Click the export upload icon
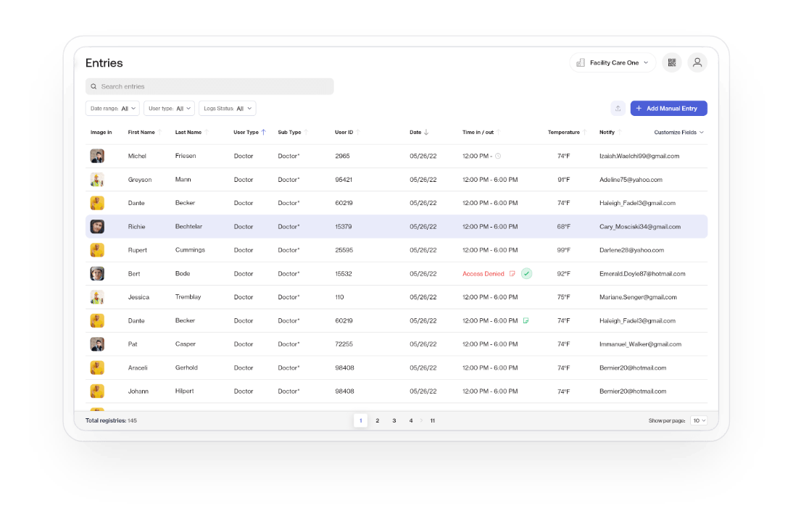Screen dimensions: 793x532 pos(618,108)
